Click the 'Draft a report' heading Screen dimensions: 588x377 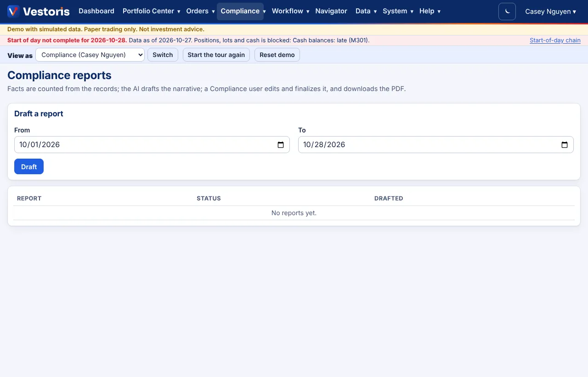click(x=39, y=114)
